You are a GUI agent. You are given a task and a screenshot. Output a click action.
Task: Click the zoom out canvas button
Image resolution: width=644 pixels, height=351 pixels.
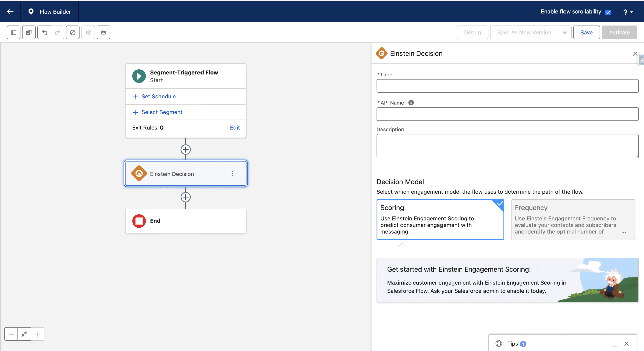11,334
